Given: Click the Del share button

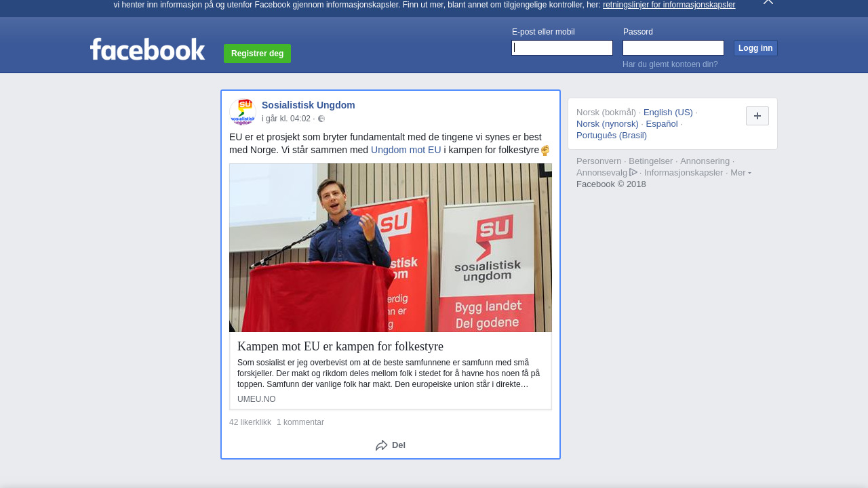Looking at the screenshot, I should click(x=391, y=445).
